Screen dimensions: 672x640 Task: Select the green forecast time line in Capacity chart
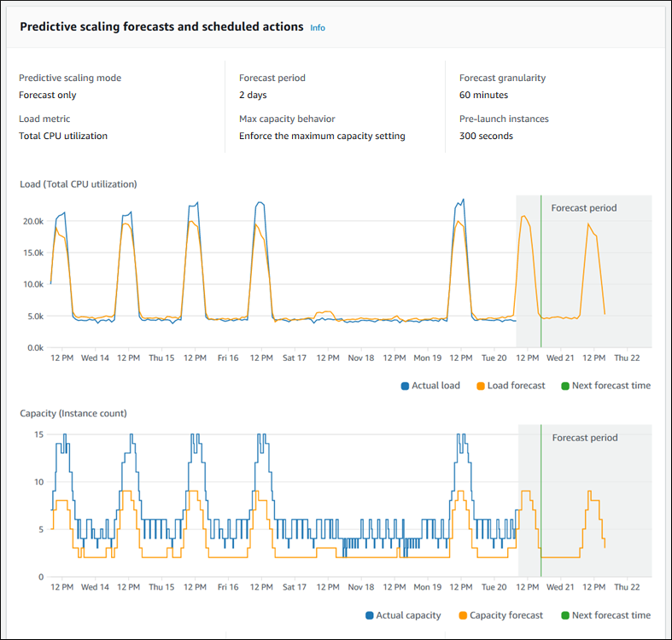click(x=541, y=503)
